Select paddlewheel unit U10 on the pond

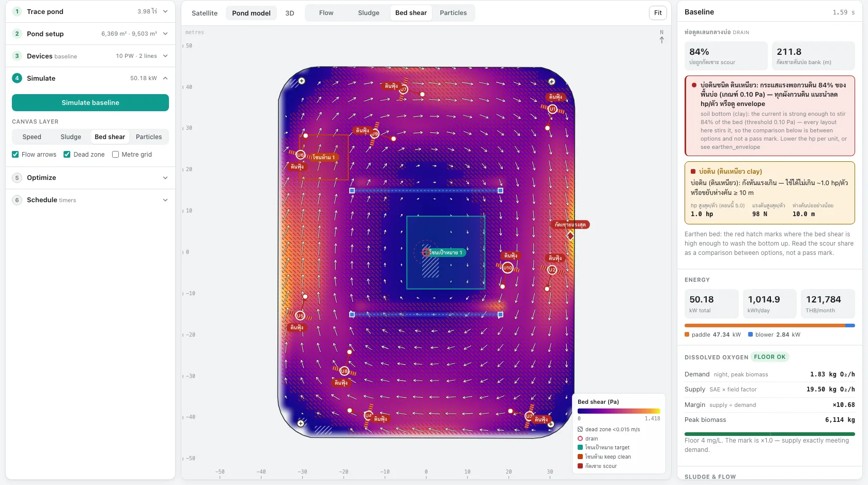[508, 267]
